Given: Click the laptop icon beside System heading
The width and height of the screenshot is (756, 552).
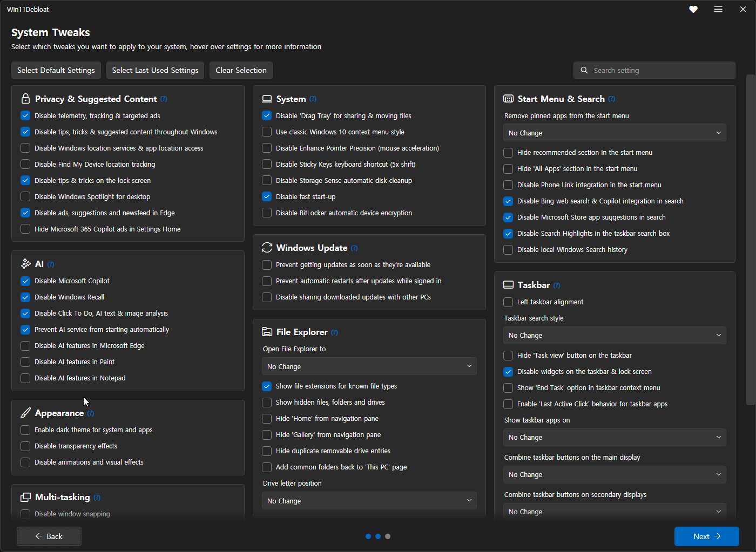Looking at the screenshot, I should point(267,99).
